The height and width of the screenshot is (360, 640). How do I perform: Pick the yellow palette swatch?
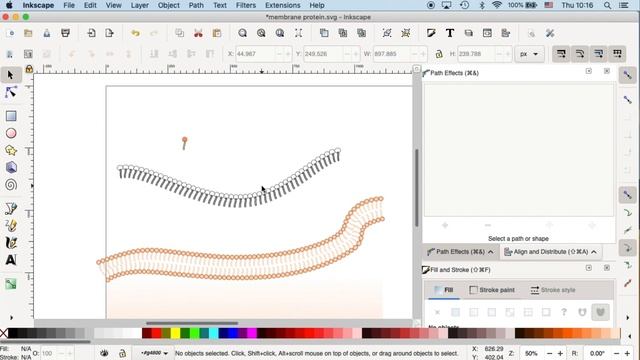click(176, 333)
